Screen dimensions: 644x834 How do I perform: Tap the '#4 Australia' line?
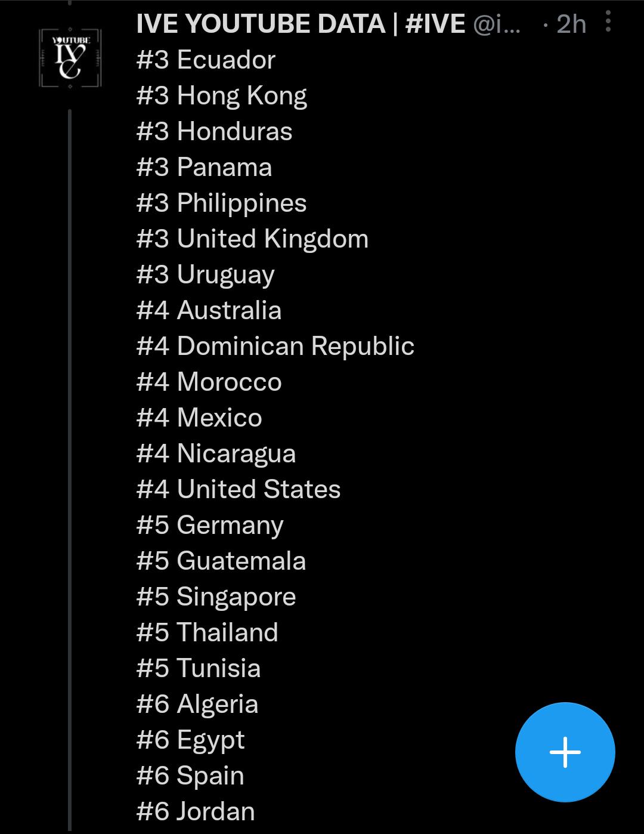tap(209, 310)
